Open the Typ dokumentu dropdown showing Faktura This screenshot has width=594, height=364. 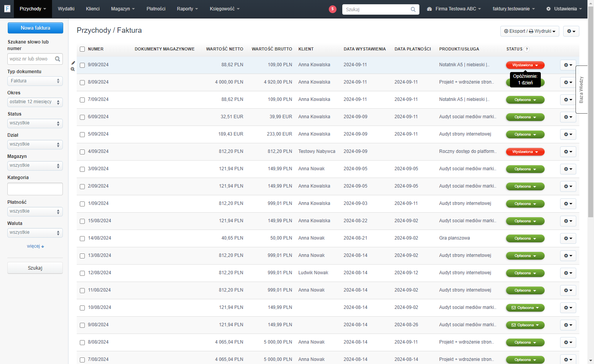coord(35,81)
